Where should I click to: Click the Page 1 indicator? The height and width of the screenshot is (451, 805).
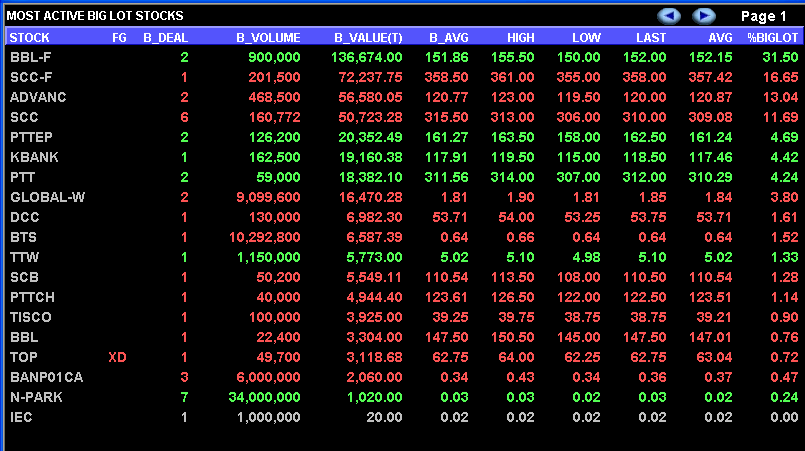(x=763, y=16)
